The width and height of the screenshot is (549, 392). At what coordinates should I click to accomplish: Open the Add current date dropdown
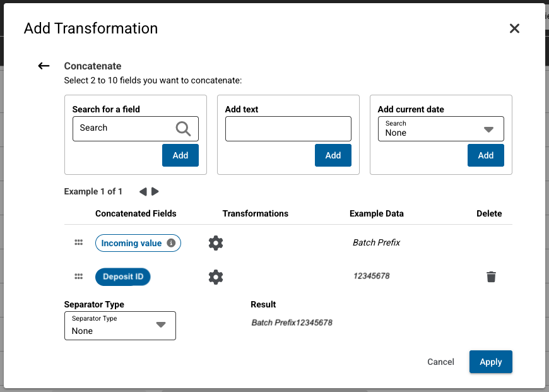441,129
